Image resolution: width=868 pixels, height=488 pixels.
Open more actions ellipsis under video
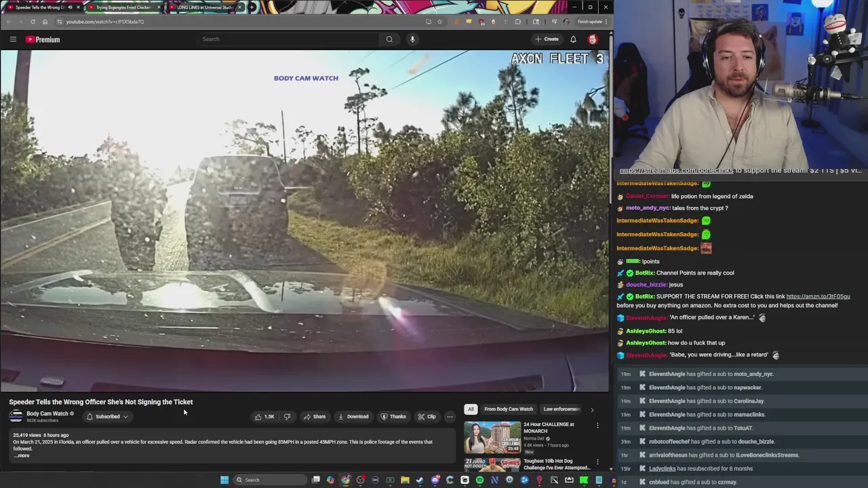click(450, 417)
